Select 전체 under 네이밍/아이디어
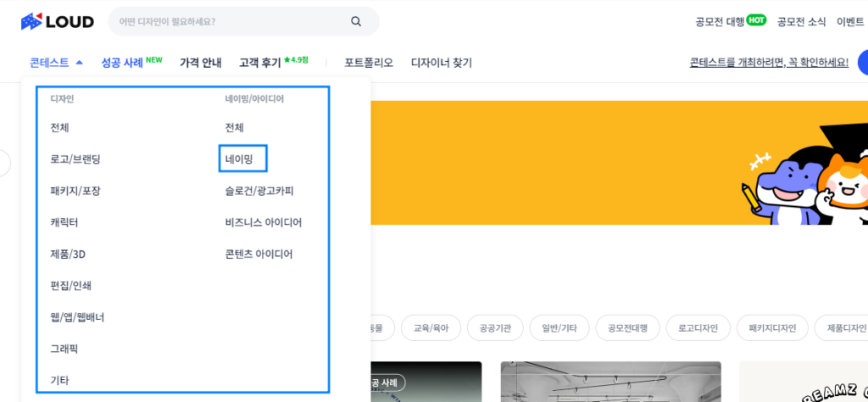This screenshot has width=868, height=402. point(234,128)
